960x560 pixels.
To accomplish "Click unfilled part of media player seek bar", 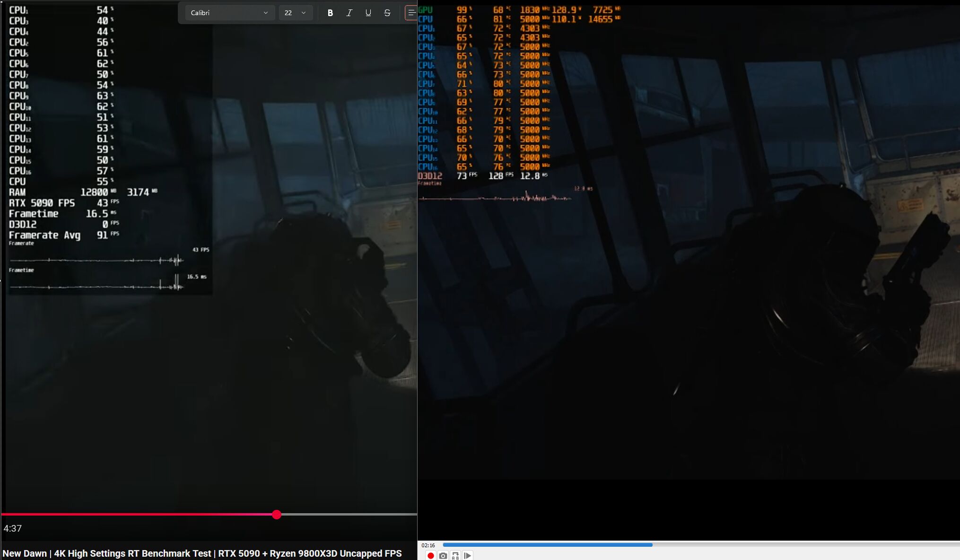I will 804,545.
